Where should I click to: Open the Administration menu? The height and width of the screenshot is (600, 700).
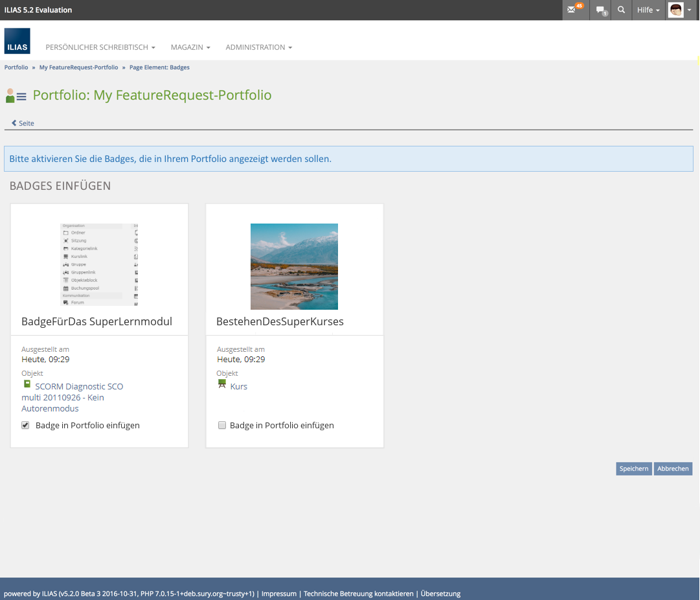tap(258, 47)
